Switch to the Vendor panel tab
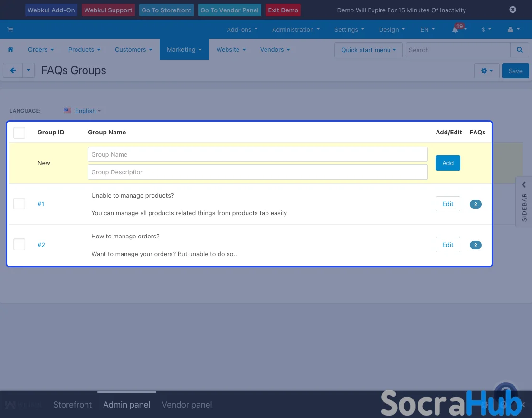 coord(187,405)
